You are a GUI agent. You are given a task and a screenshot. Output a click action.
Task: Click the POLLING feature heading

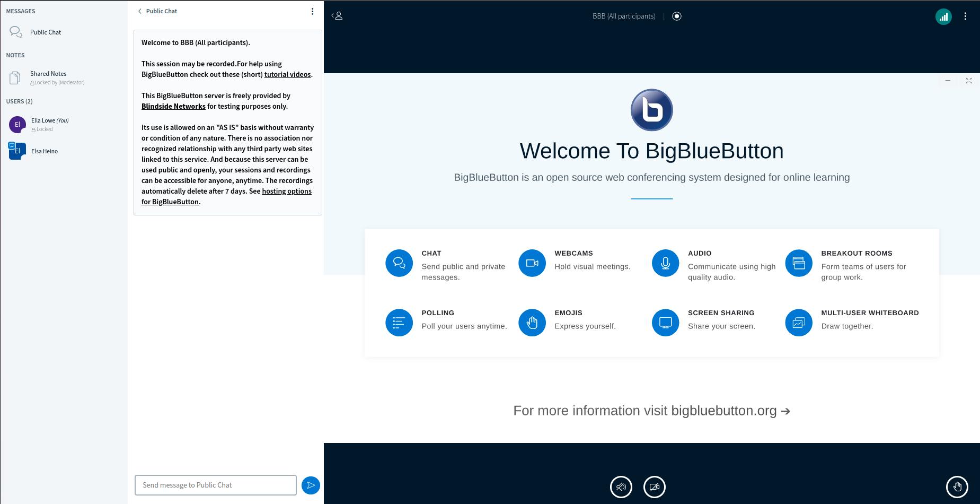438,313
